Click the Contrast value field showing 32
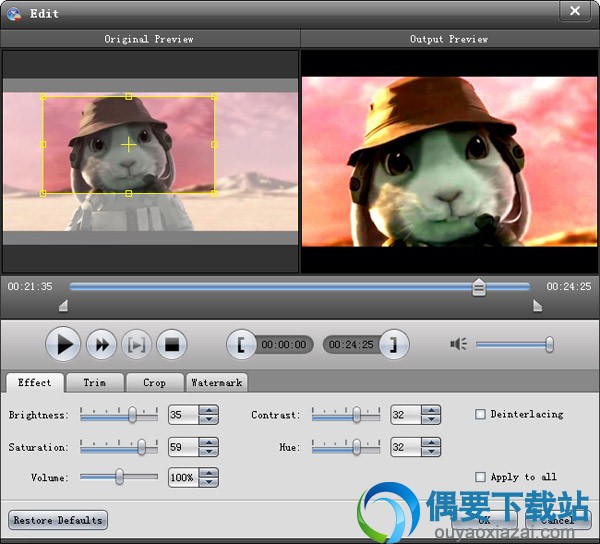Viewport: 600px width, 544px height. click(x=406, y=415)
